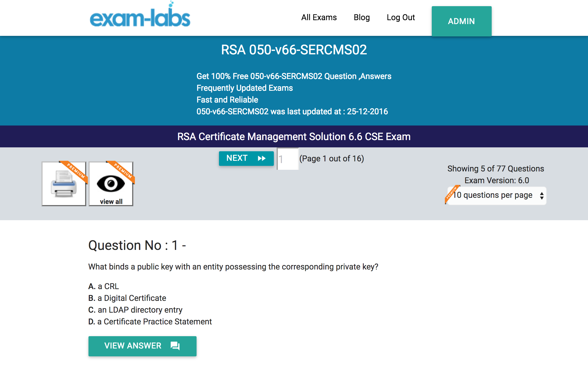Click the last updated 25-12-2016 text
Screen dimensions: 588x367
click(x=292, y=112)
